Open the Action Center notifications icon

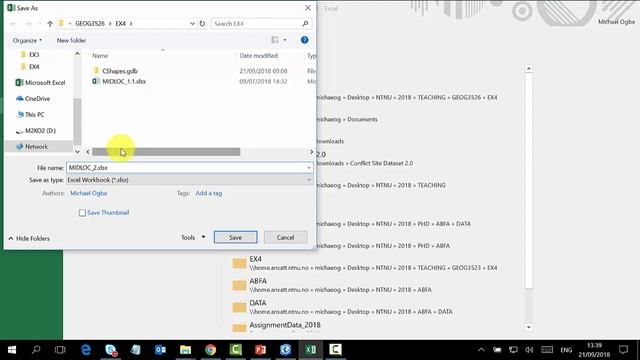click(623, 350)
